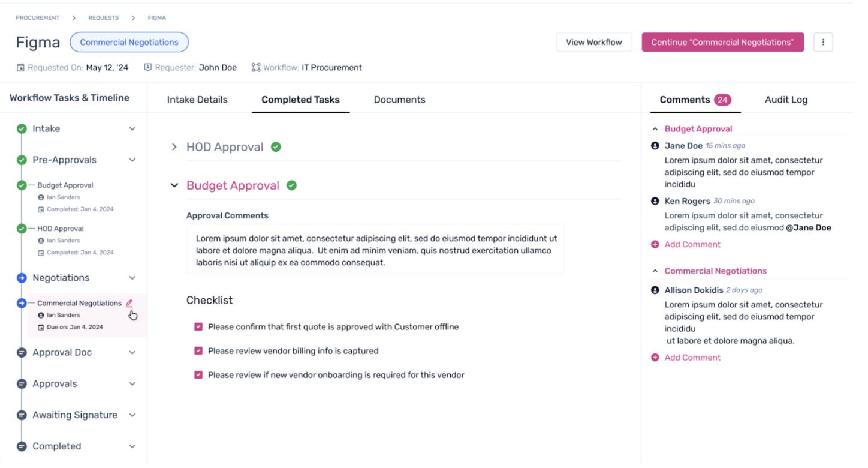Collapse the Pre-Approvals stage chevron
868x468 pixels.
click(132, 160)
